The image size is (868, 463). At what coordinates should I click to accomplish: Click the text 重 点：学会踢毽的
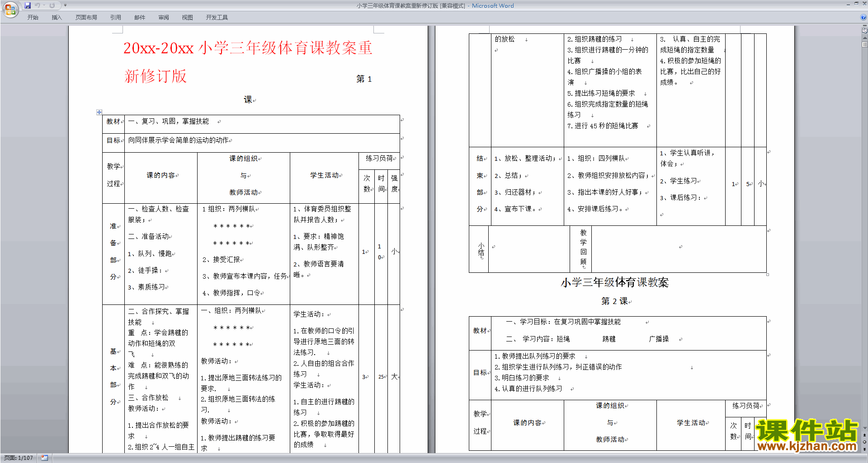pyautogui.click(x=158, y=332)
